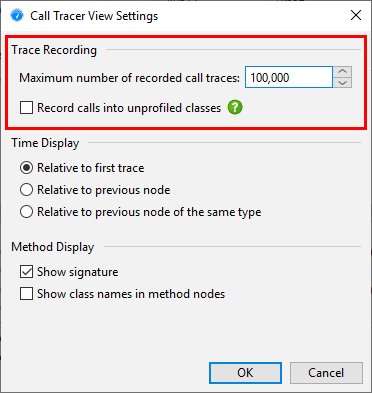Image resolution: width=372 pixels, height=393 pixels.
Task: Click the 'Maximum number of recorded call traces' label
Action: click(129, 78)
